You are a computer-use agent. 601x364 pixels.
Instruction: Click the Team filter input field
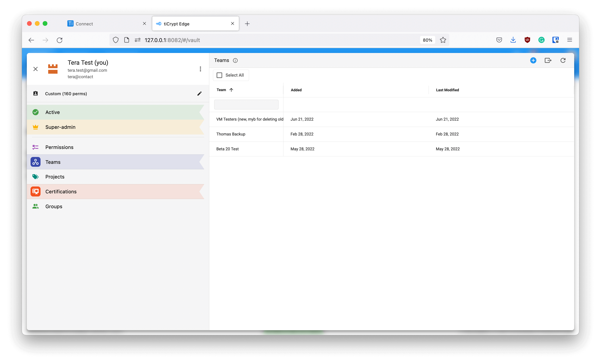(x=246, y=105)
